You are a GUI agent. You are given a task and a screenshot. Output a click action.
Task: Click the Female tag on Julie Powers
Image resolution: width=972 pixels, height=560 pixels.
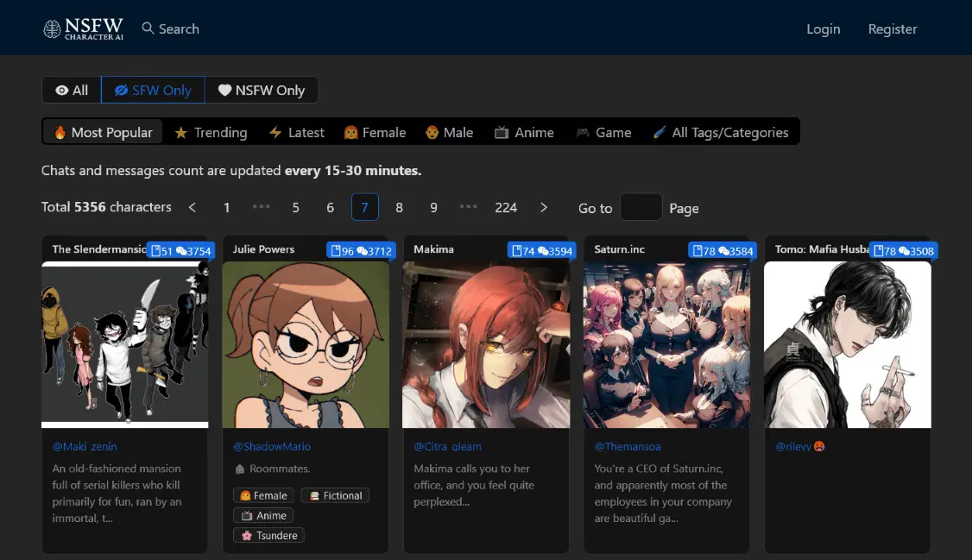tap(263, 495)
